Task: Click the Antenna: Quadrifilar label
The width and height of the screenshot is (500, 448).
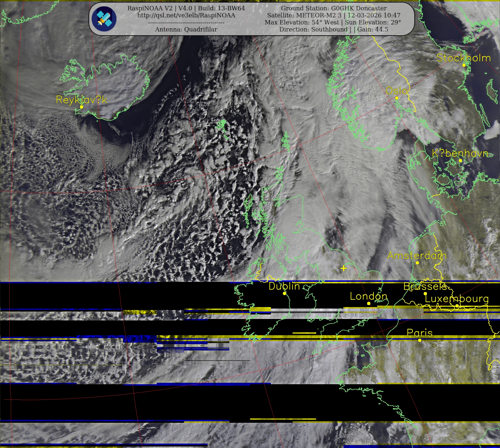Action: pyautogui.click(x=186, y=29)
